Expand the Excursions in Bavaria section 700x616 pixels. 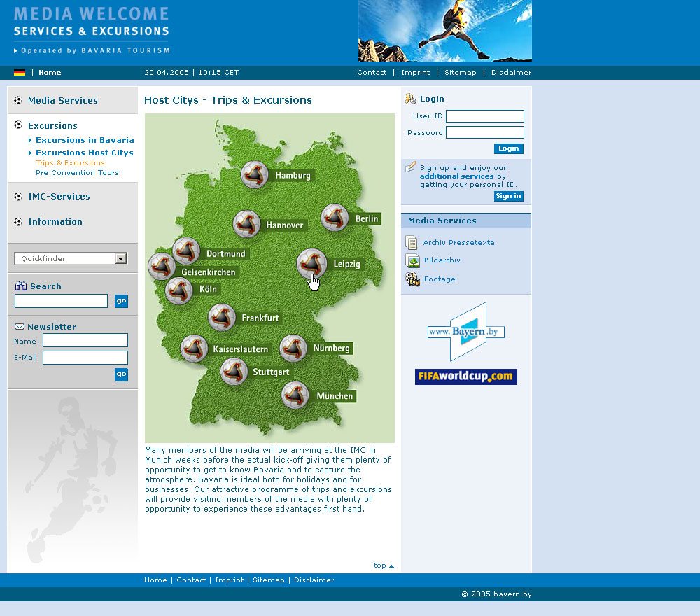(x=84, y=140)
